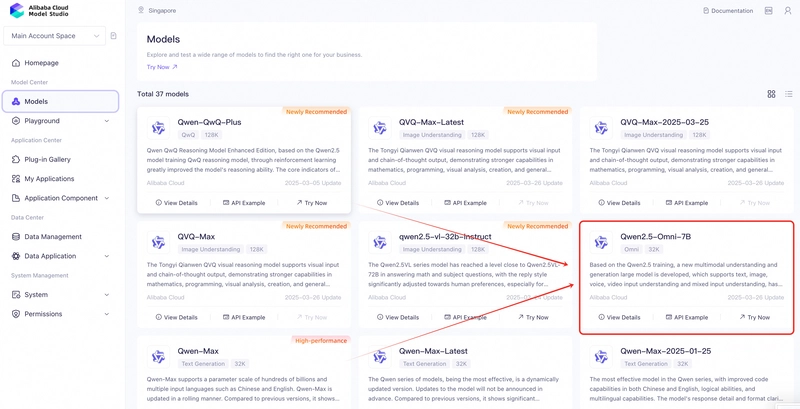Click the QwQ tag on Qwen-QwQ-Plus

[x=186, y=135]
